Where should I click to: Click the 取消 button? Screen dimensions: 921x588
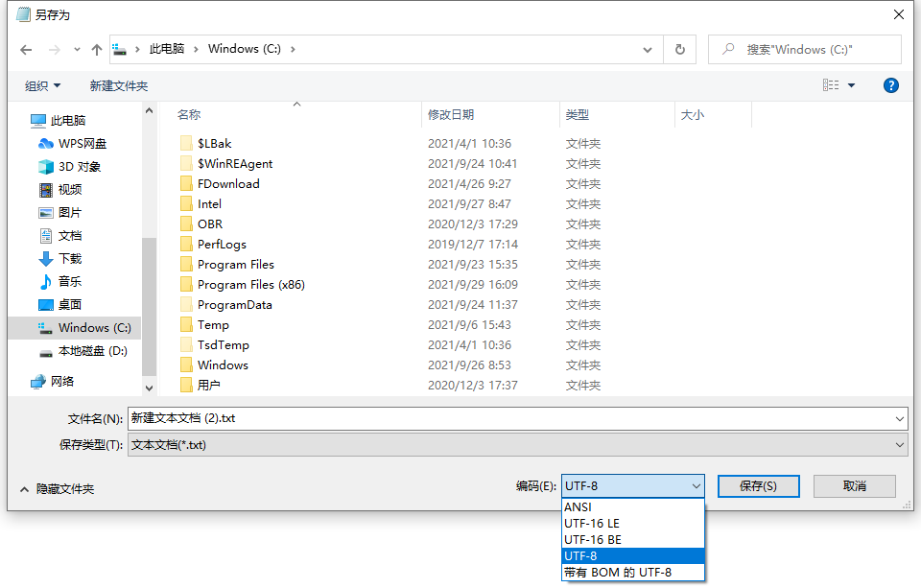tap(855, 485)
